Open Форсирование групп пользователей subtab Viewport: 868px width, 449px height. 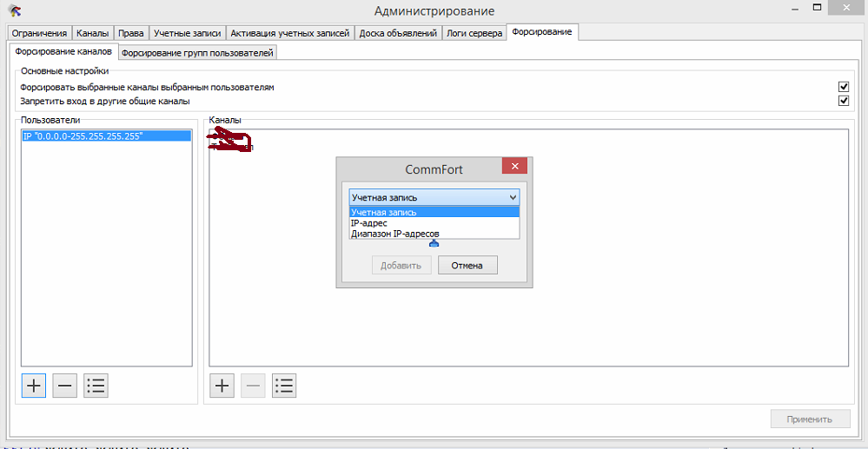click(197, 53)
